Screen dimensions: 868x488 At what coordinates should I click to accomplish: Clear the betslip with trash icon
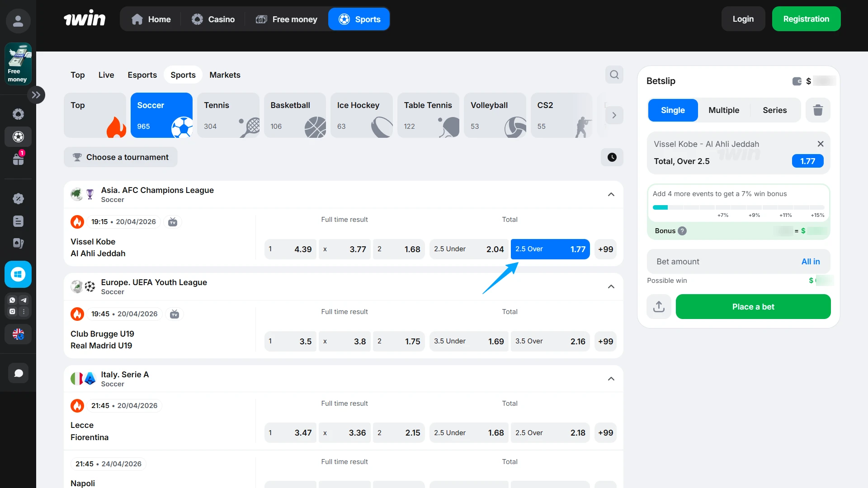pyautogui.click(x=818, y=110)
